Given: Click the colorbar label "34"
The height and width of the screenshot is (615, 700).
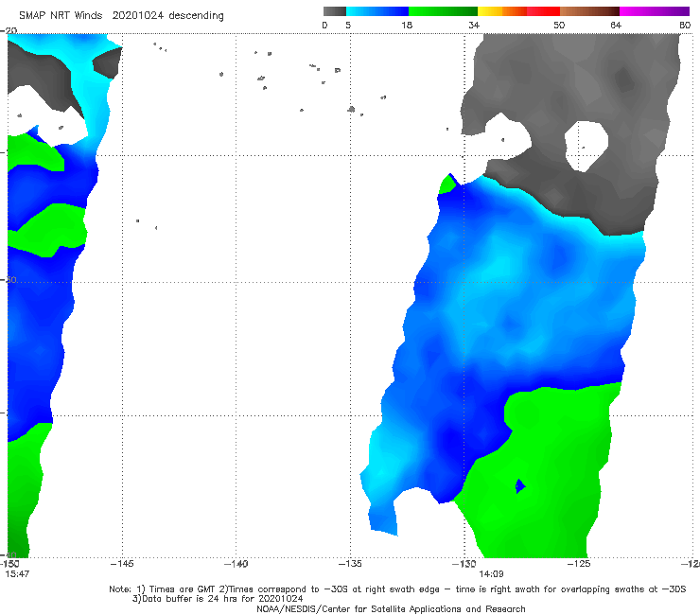Looking at the screenshot, I should [474, 25].
